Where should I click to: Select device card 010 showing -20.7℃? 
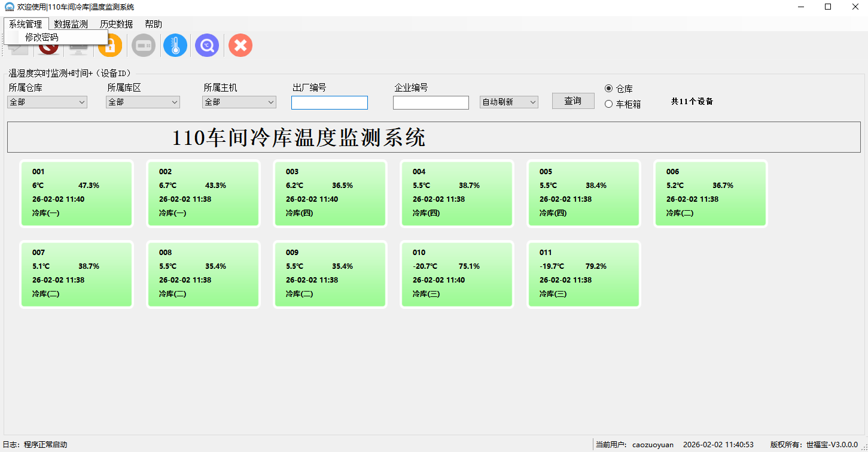[x=457, y=274]
